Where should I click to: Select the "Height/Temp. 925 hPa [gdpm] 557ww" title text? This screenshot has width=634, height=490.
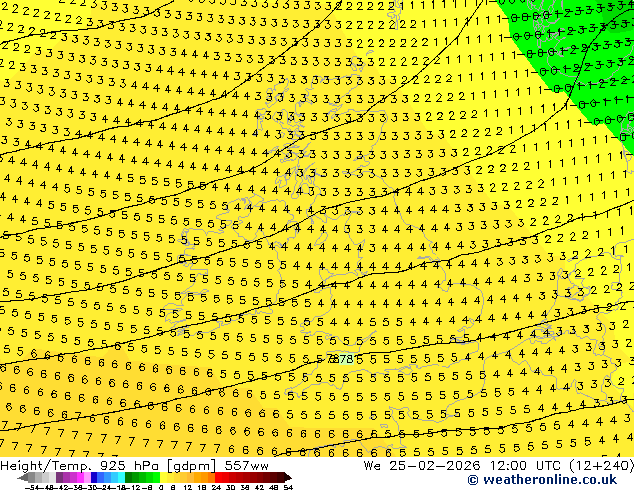coord(134,466)
